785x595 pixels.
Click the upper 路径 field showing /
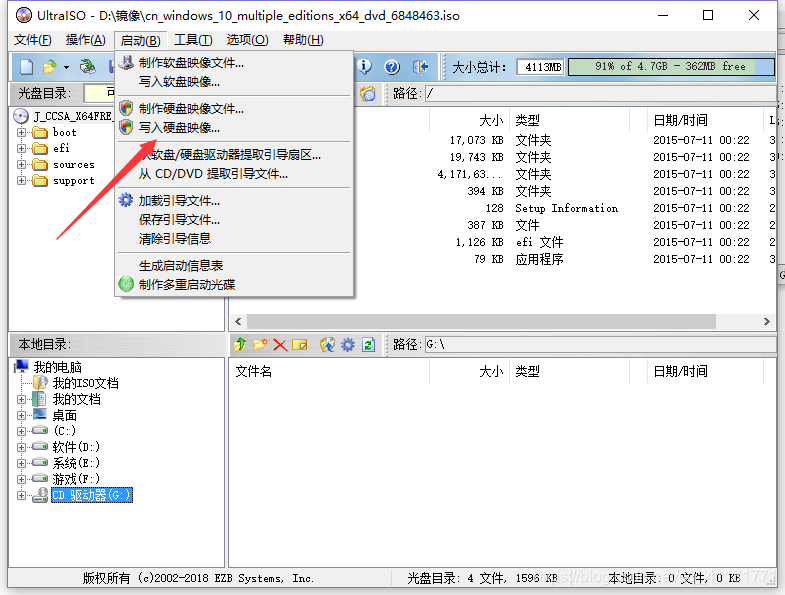tap(601, 94)
